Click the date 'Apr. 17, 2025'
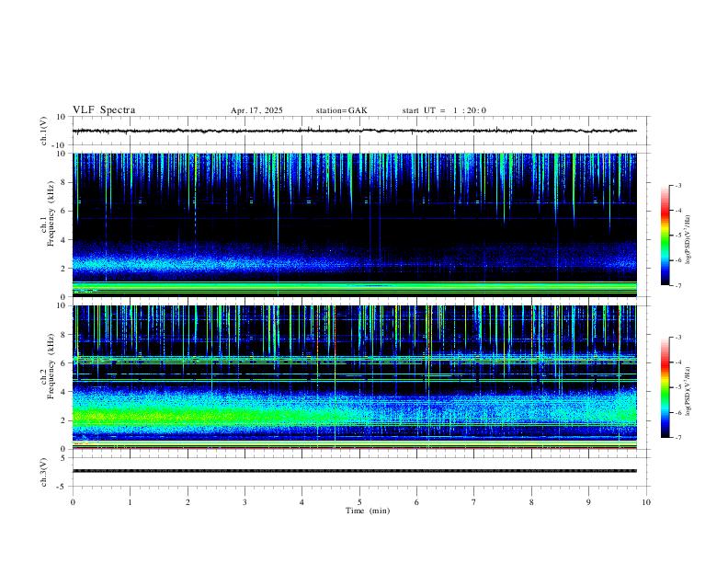The image size is (728, 563). tap(256, 110)
